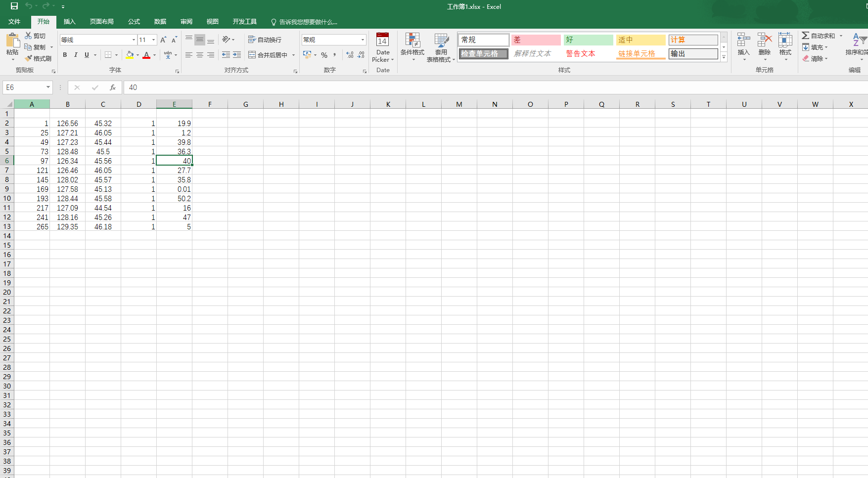Open the Merge and Center dropdown arrow
Image resolution: width=868 pixels, height=478 pixels.
click(293, 55)
